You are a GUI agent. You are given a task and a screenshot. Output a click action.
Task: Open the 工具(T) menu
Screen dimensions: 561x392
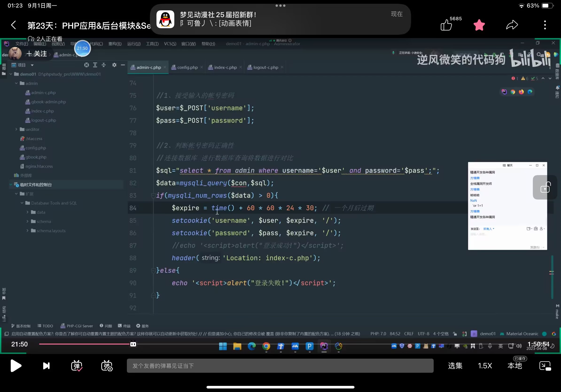coord(152,44)
